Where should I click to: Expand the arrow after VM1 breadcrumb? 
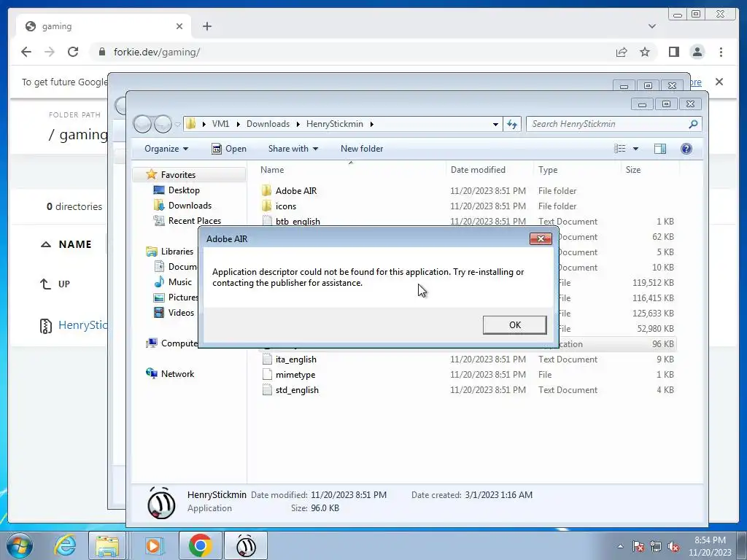click(x=238, y=124)
